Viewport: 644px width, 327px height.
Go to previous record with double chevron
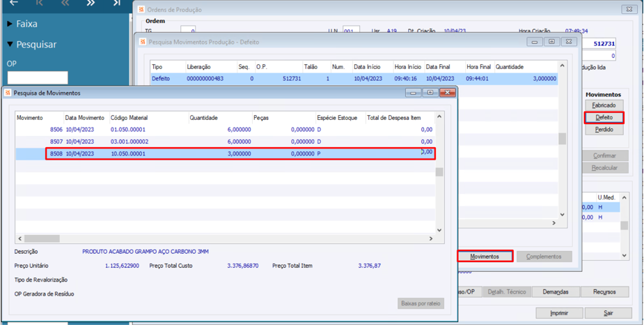pos(65,3)
